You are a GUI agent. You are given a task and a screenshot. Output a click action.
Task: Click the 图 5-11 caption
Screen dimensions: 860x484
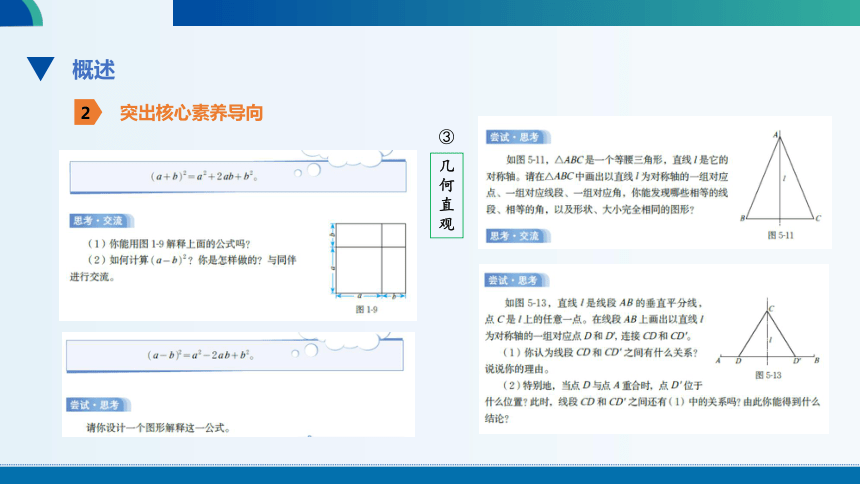coord(780,235)
